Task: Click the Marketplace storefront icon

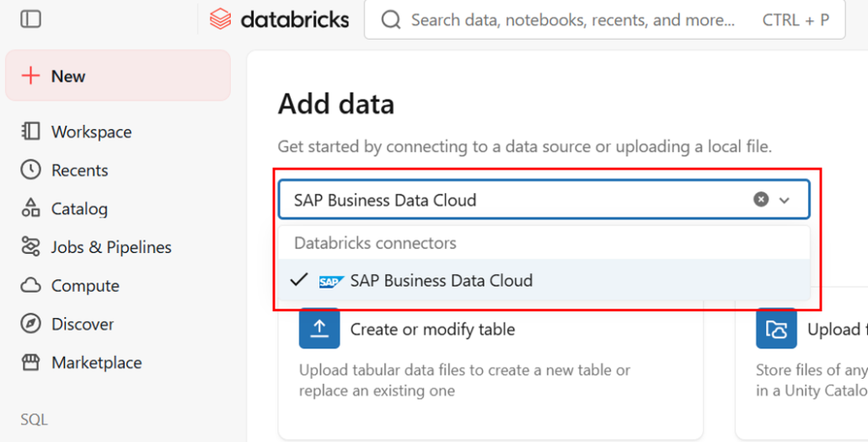Action: [x=30, y=362]
